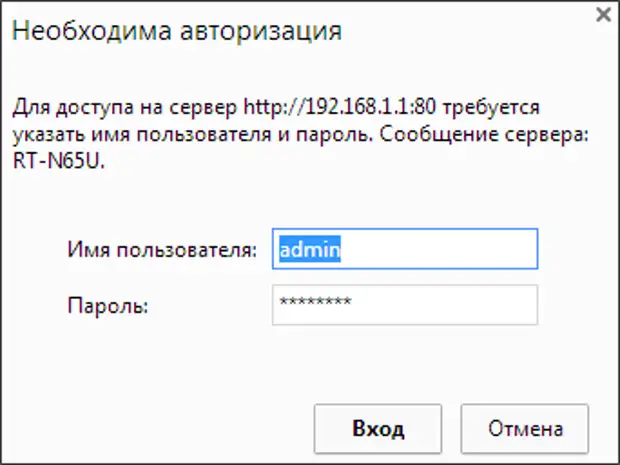This screenshot has height=465, width=620.
Task: Click the word Необходима in the title
Action: click(x=77, y=32)
